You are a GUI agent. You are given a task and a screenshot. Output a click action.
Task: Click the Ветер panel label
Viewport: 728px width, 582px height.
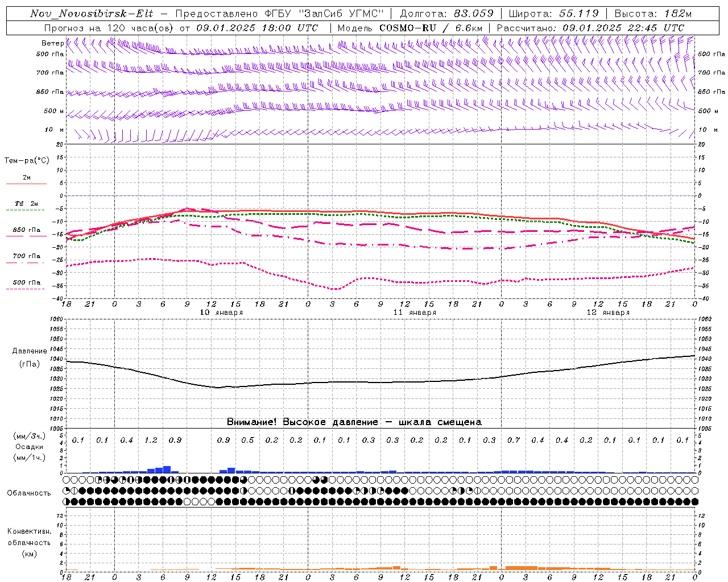click(53, 43)
